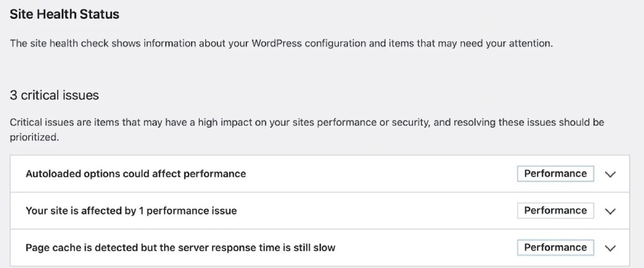Image resolution: width=644 pixels, height=268 pixels.
Task: Open 'Autoloaded options could affect performance' title
Action: click(136, 174)
